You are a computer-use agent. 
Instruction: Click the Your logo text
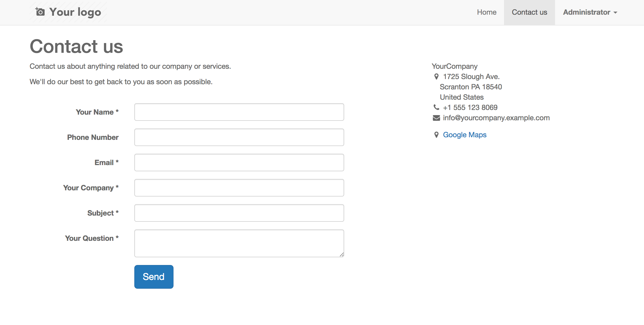(75, 12)
